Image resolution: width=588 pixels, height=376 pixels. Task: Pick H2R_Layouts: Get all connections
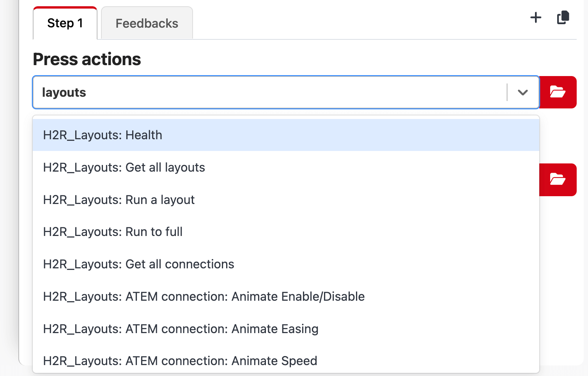286,264
